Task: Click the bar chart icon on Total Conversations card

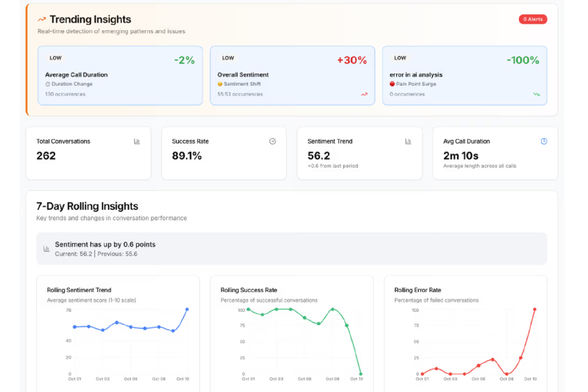Action: [x=137, y=141]
